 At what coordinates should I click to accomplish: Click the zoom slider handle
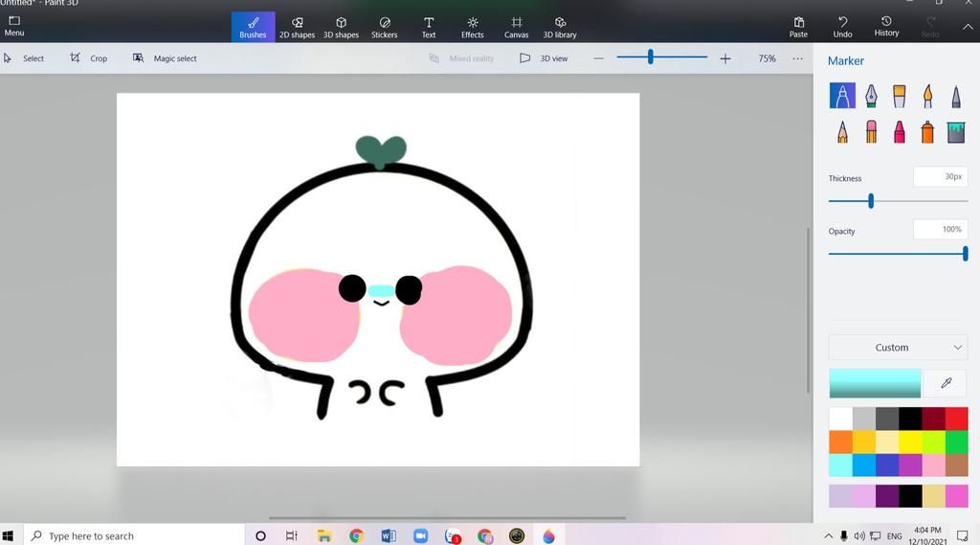pos(651,57)
